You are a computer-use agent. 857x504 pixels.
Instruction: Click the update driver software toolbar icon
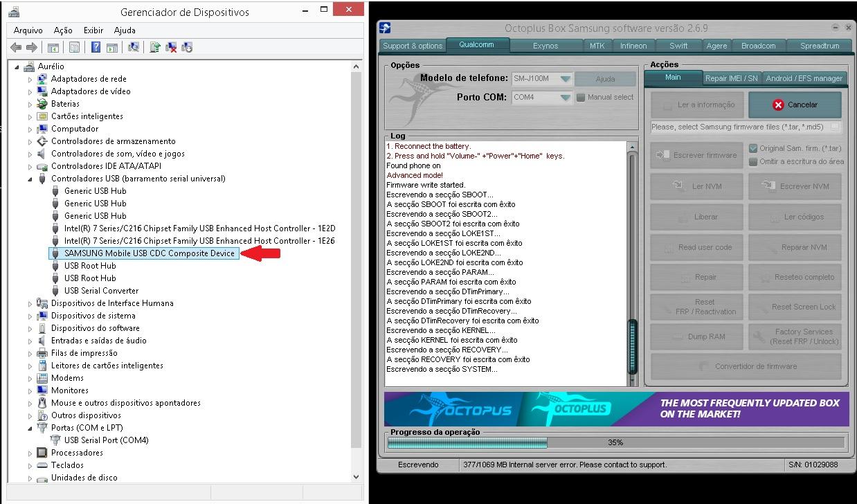pos(155,47)
